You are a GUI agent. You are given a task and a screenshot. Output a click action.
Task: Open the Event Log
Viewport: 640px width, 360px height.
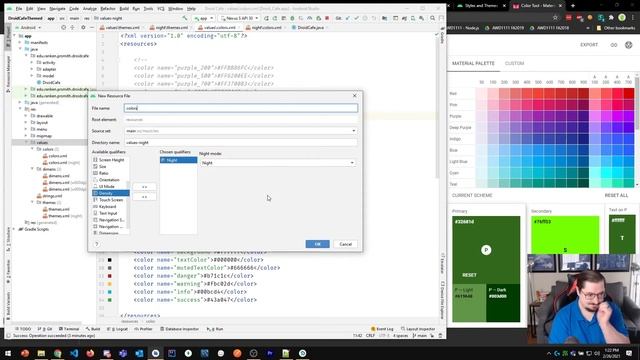tap(382, 329)
